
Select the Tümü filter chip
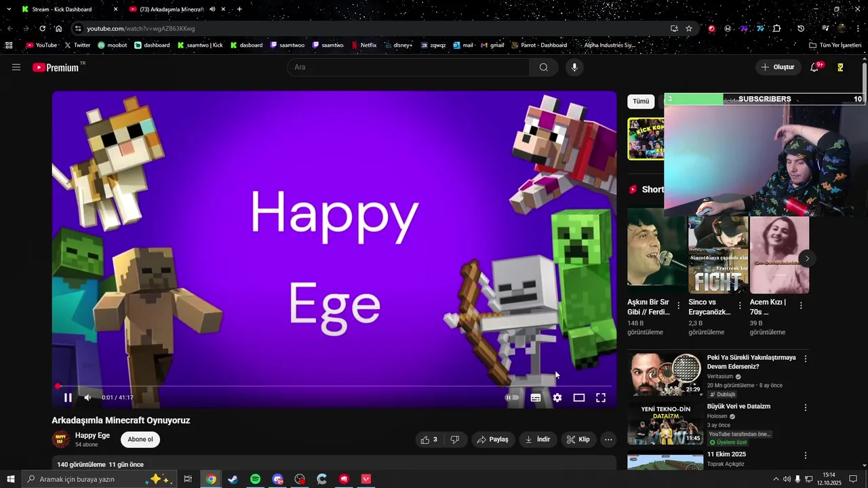tap(641, 102)
